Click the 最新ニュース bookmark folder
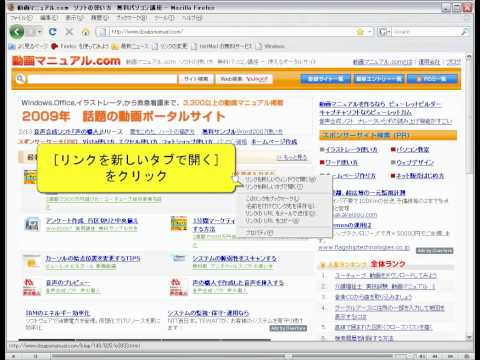The image size is (480, 360). [130, 46]
